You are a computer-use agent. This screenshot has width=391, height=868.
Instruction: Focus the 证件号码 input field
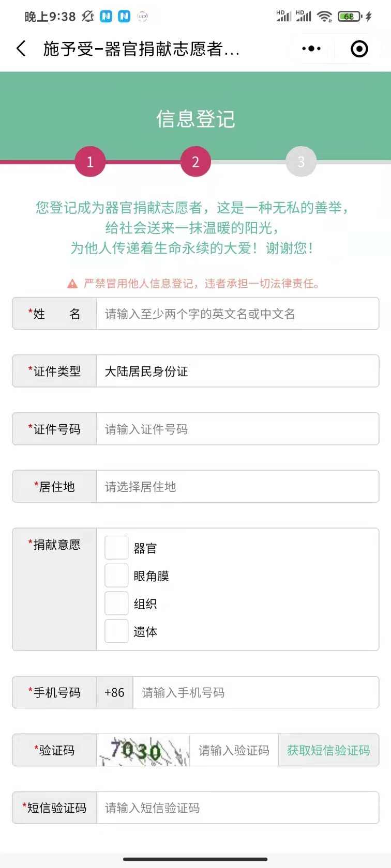(237, 429)
